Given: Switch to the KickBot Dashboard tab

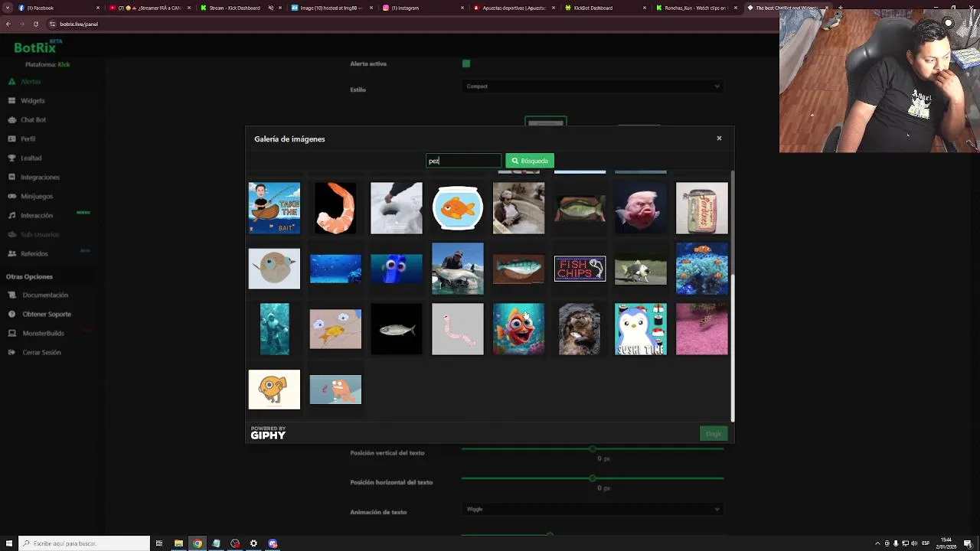Looking at the screenshot, I should pyautogui.click(x=605, y=8).
